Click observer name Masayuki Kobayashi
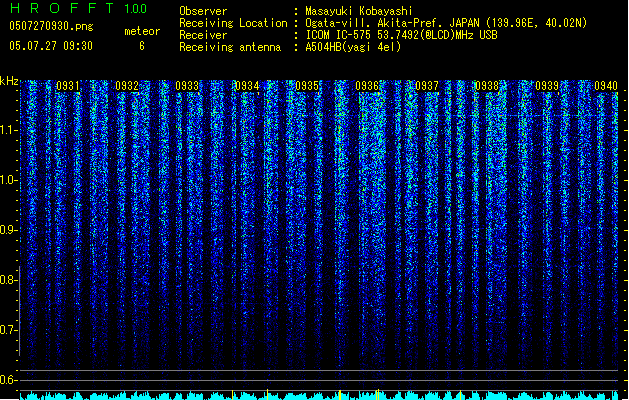 pyautogui.click(x=359, y=11)
